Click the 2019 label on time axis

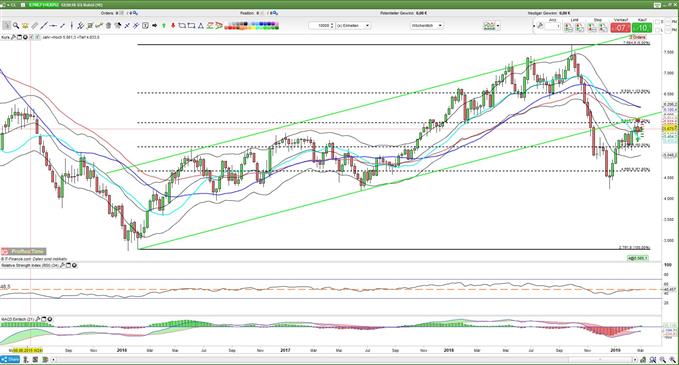point(615,350)
